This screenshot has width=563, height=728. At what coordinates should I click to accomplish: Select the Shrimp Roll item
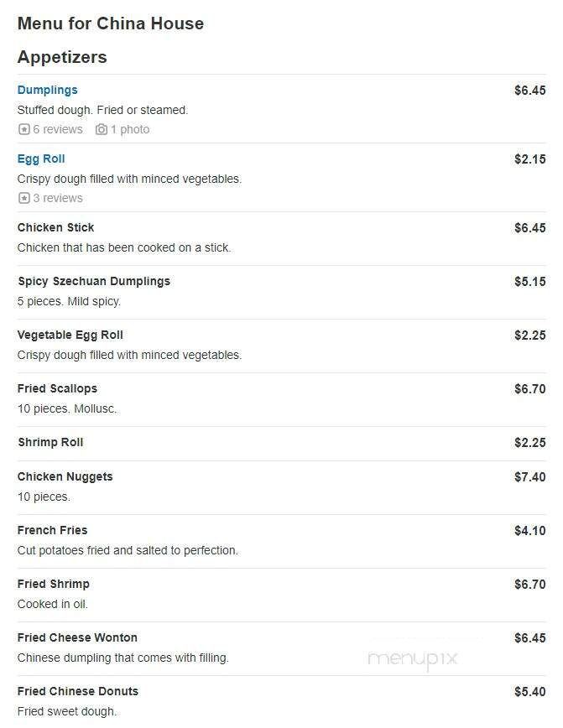click(50, 443)
